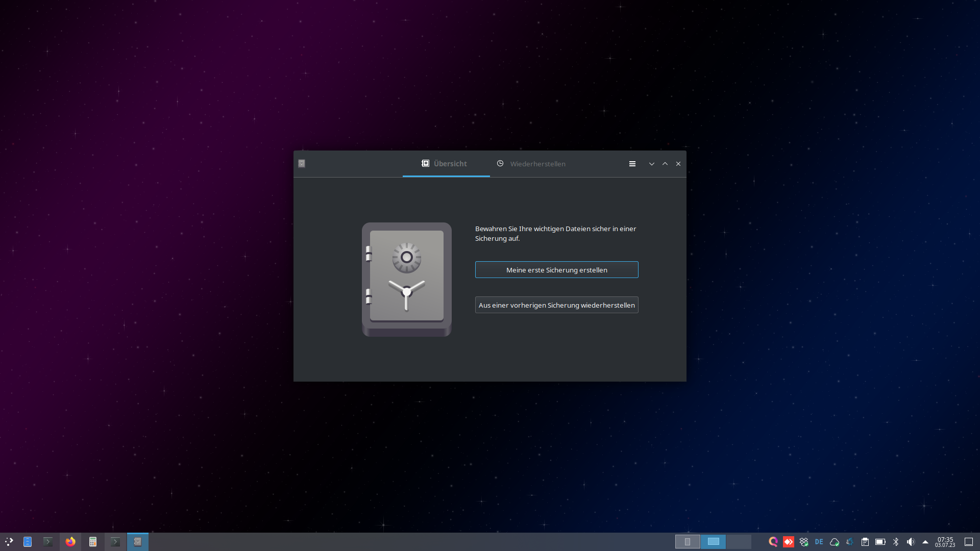
Task: Open the clock showing 07:35
Action: click(945, 542)
